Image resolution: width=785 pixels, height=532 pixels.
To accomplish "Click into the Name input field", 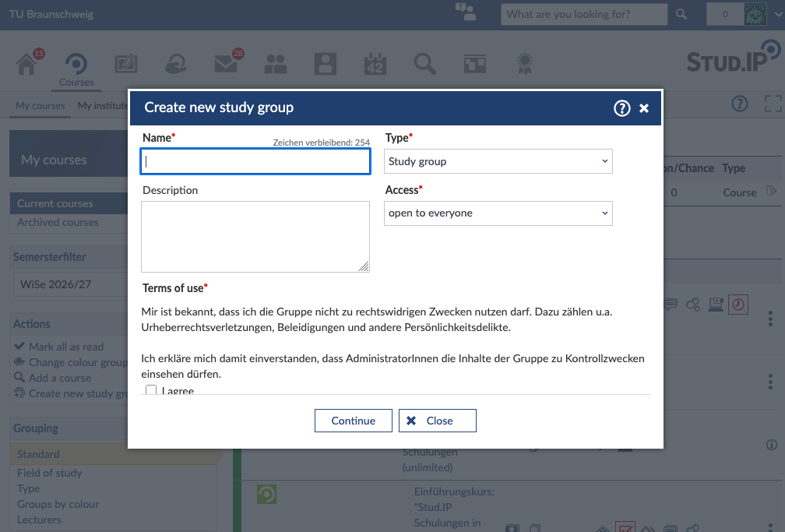I will click(x=255, y=161).
